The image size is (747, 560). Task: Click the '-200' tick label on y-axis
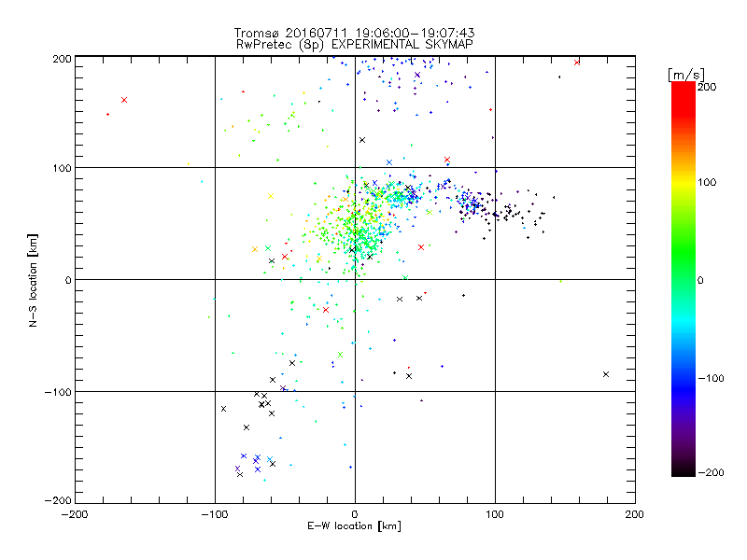tap(58, 500)
